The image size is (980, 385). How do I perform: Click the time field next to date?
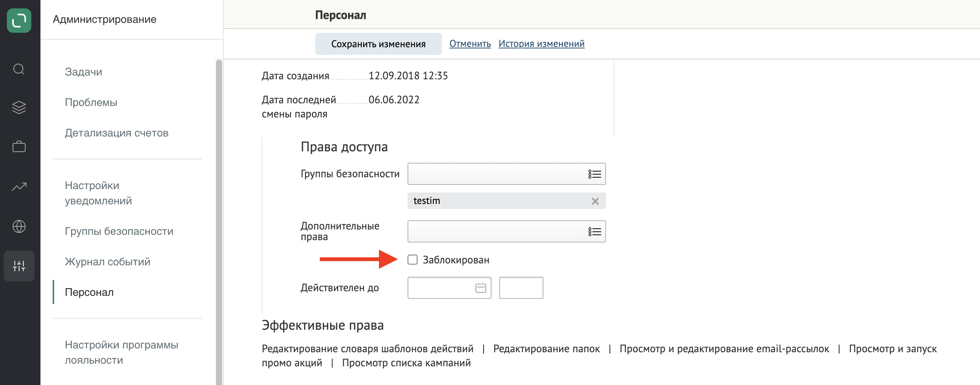pos(521,288)
